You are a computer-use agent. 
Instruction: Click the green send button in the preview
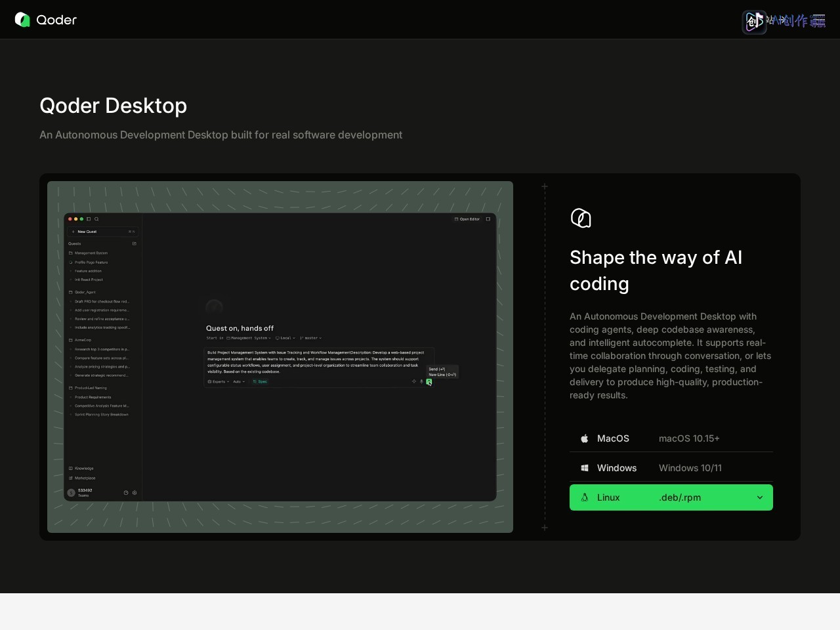(429, 381)
